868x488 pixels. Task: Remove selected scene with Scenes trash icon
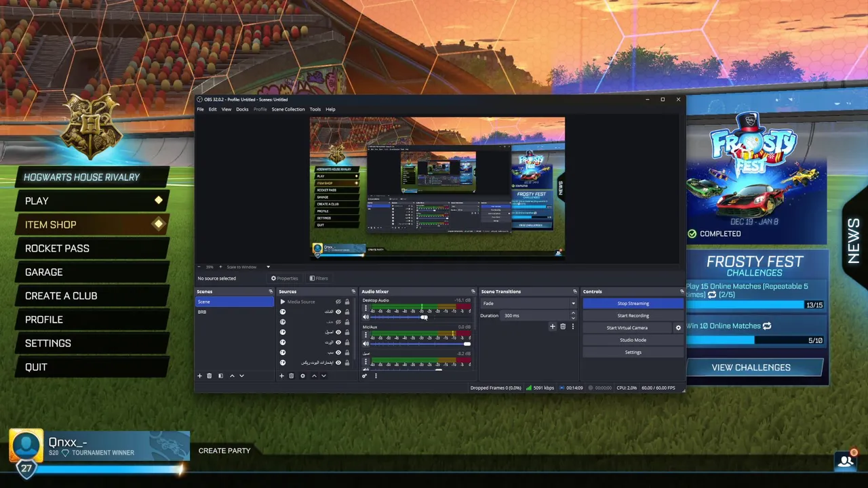tap(209, 375)
